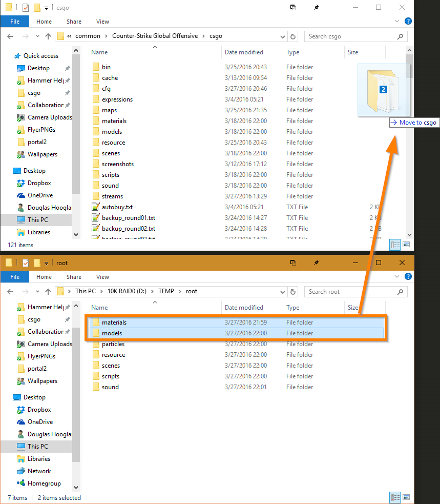Expand the ribbon chevron in root window
Image resolution: width=440 pixels, height=504 pixels.
(x=397, y=276)
